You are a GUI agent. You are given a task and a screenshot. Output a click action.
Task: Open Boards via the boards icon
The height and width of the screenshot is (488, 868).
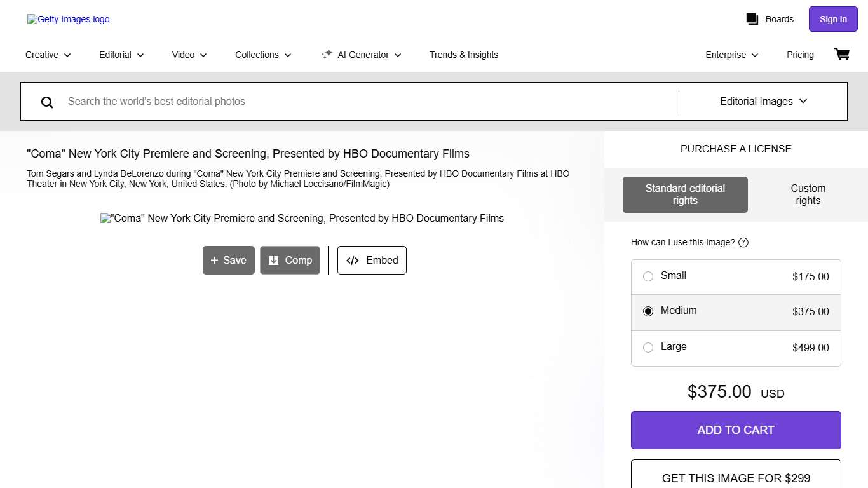[x=752, y=19]
